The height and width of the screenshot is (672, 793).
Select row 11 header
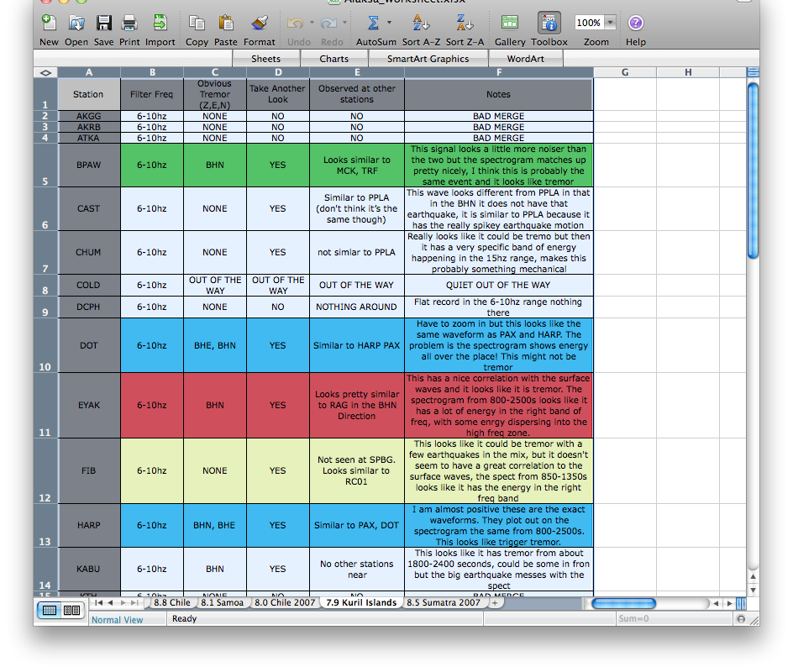pyautogui.click(x=45, y=406)
